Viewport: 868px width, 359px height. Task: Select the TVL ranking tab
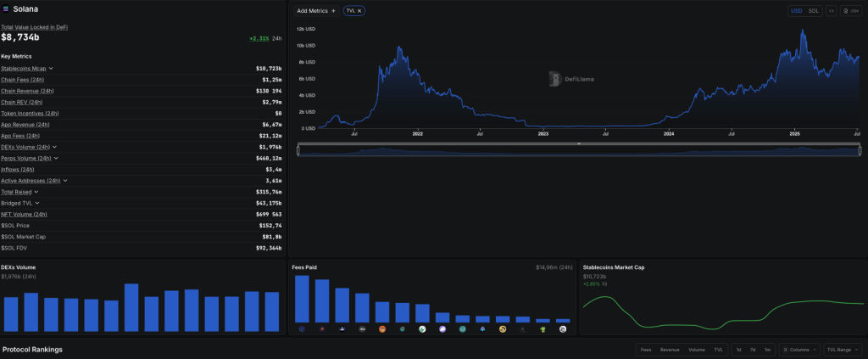[718, 350]
